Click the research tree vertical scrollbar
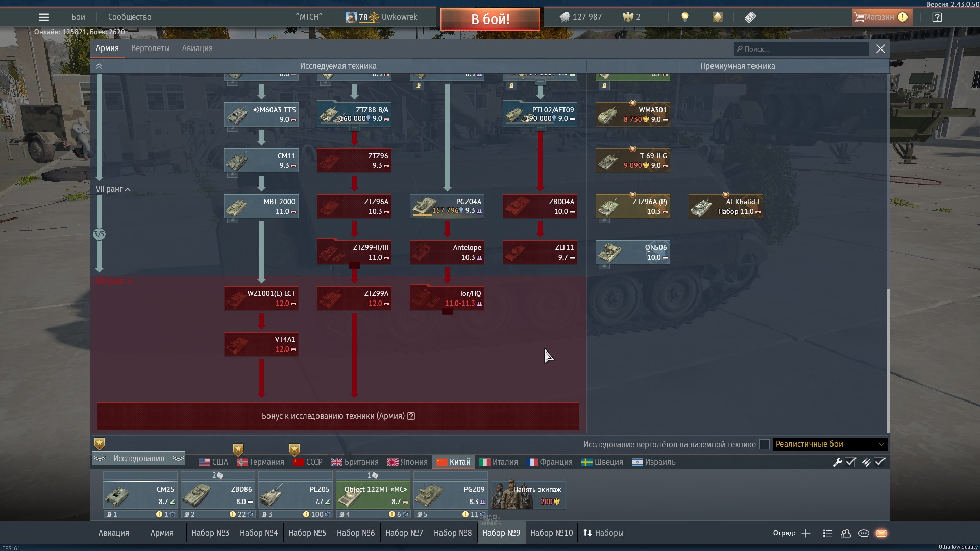This screenshot has width=980, height=551. tap(888, 360)
